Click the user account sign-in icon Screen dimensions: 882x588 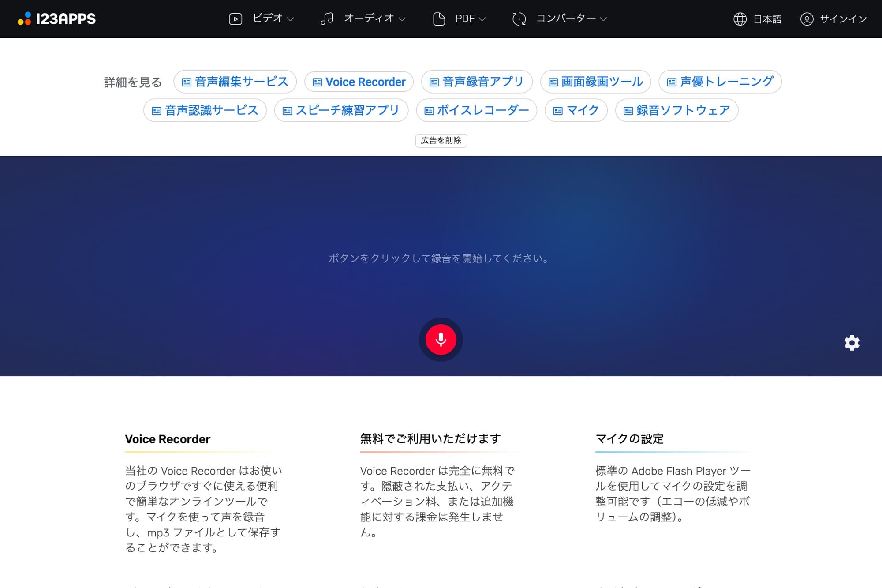coord(807,19)
